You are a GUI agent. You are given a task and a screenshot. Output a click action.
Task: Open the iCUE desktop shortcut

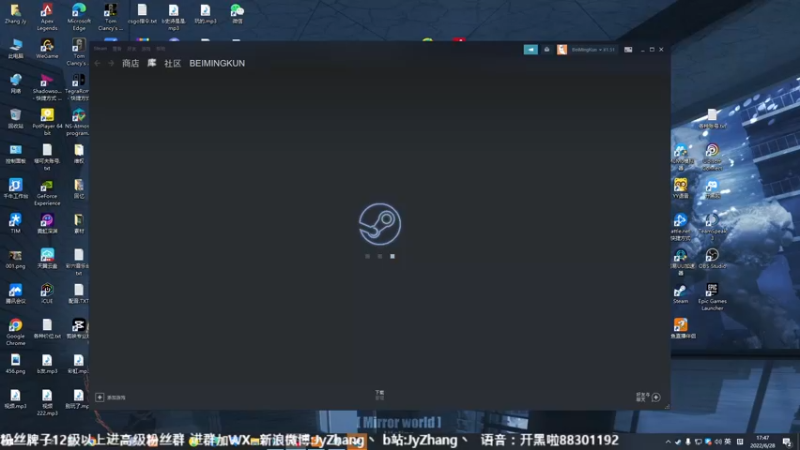(x=47, y=293)
